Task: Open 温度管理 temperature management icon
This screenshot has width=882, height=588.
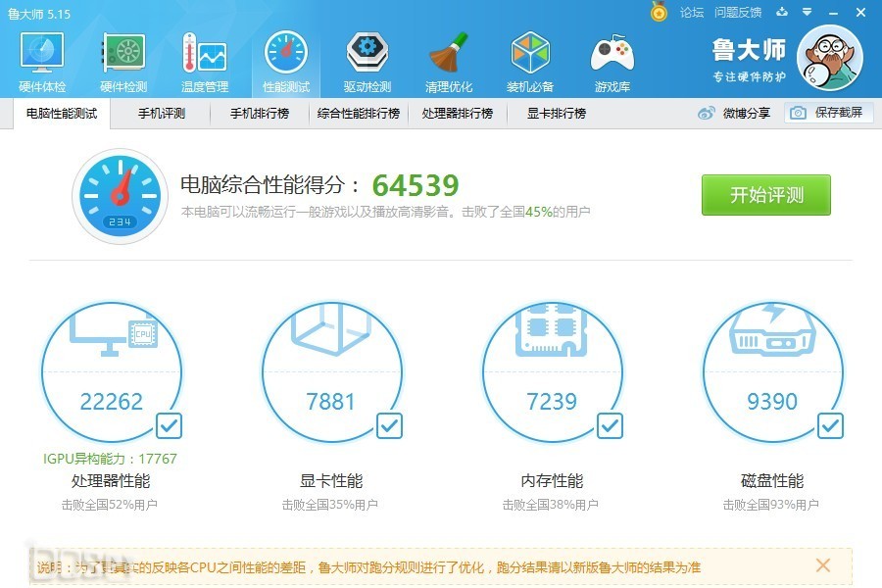Action: pos(204,61)
